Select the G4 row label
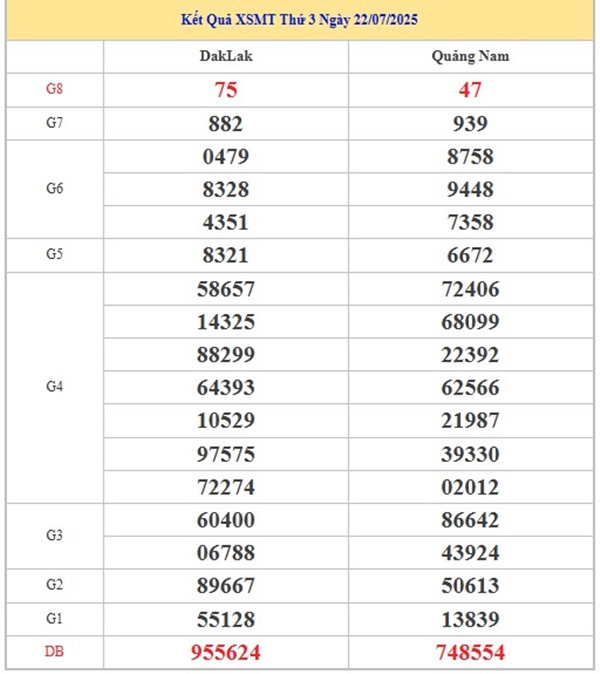 54,386
